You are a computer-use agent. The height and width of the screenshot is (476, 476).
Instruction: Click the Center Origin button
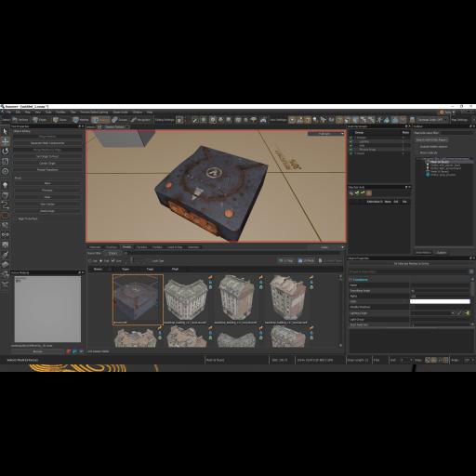pos(47,163)
